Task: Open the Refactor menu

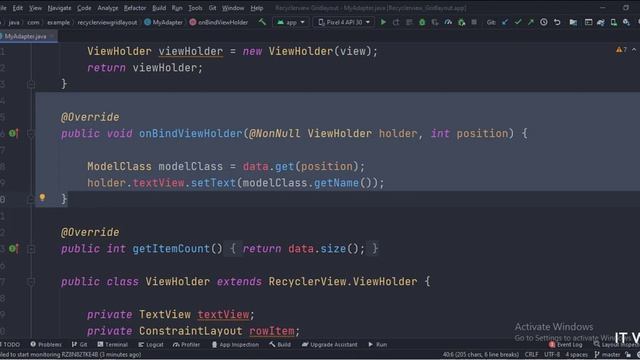Action: coord(135,8)
